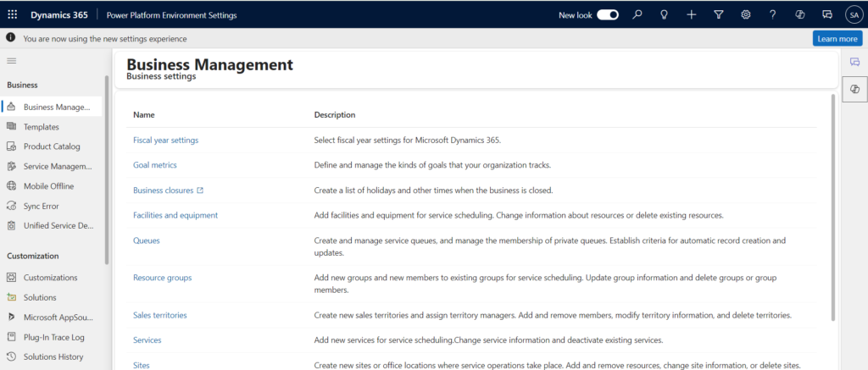Open Copilot icon in right side panel
This screenshot has height=370, width=868.
click(854, 89)
